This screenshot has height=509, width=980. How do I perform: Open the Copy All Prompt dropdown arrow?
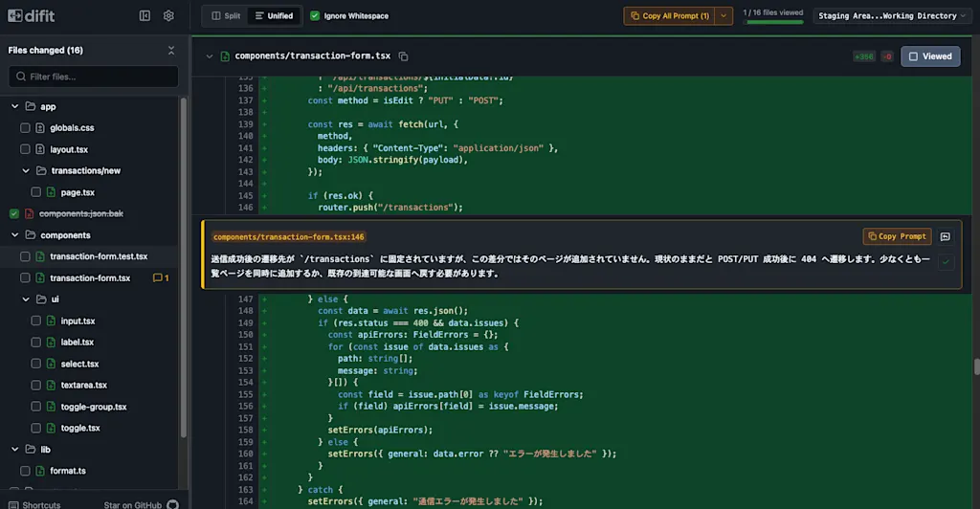(x=724, y=15)
